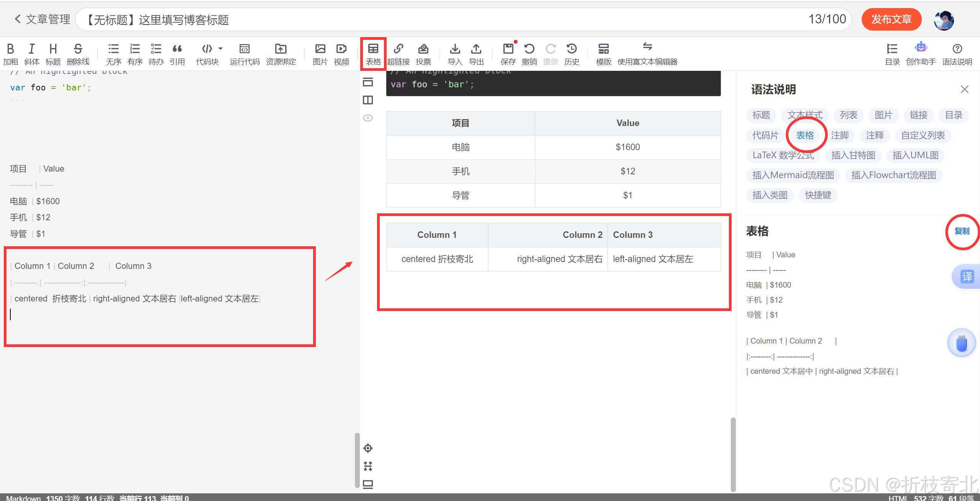Viewport: 980px width, 501px height.
Task: Open the user avatar menu
Action: tap(944, 20)
